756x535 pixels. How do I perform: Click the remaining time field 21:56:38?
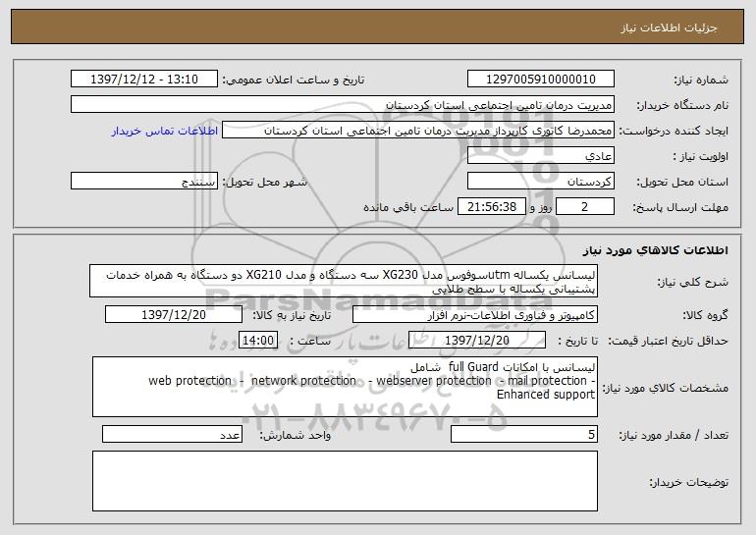tap(491, 207)
